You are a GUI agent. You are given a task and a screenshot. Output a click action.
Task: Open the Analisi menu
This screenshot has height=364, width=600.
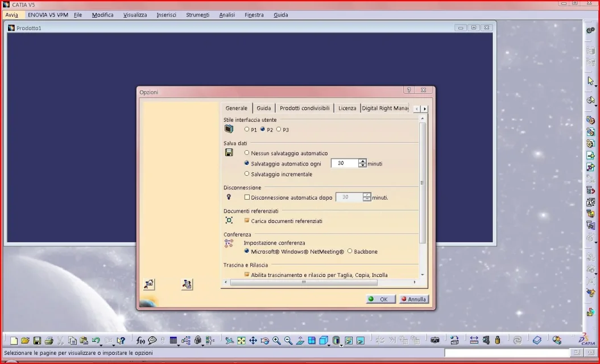227,15
